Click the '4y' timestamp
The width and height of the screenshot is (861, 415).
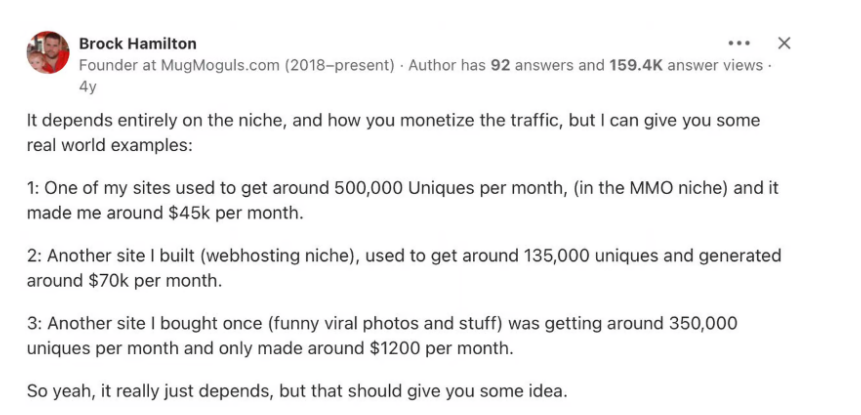tap(87, 87)
